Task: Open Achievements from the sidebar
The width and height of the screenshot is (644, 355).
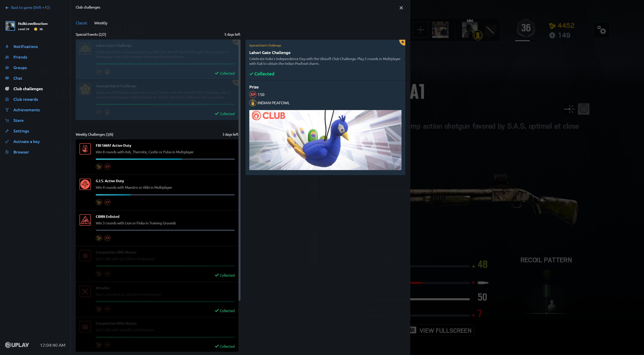Action: [26, 110]
